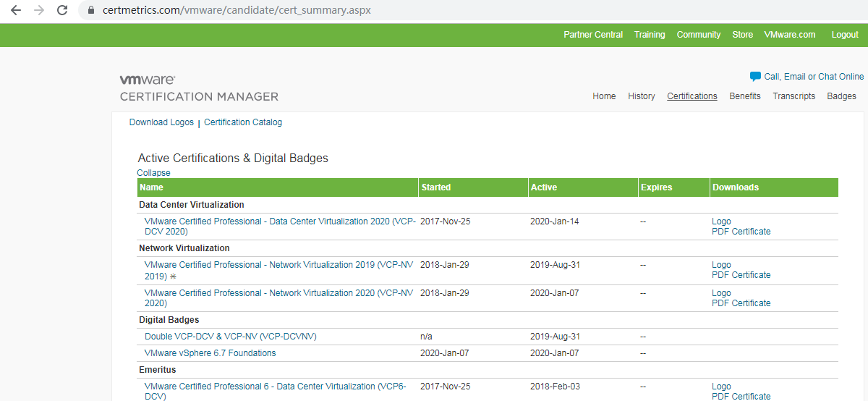The image size is (868, 401).
Task: Open the Benefits tab
Action: (745, 96)
